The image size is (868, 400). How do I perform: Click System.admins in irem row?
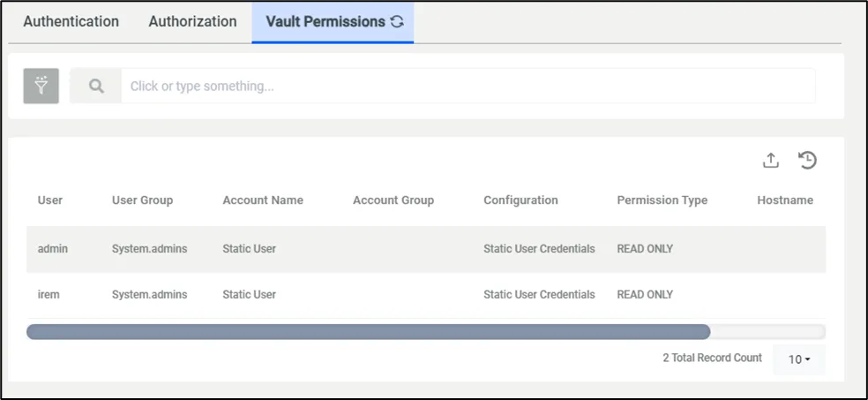click(149, 295)
